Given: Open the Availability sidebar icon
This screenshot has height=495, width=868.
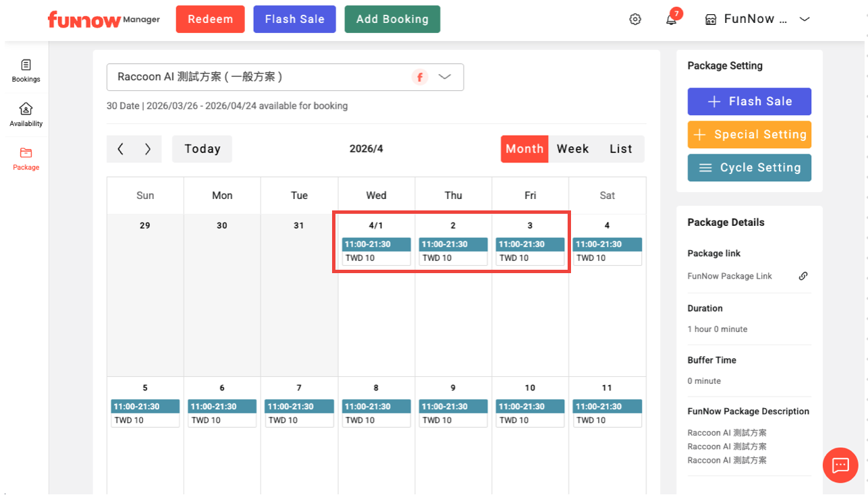Looking at the screenshot, I should (26, 114).
